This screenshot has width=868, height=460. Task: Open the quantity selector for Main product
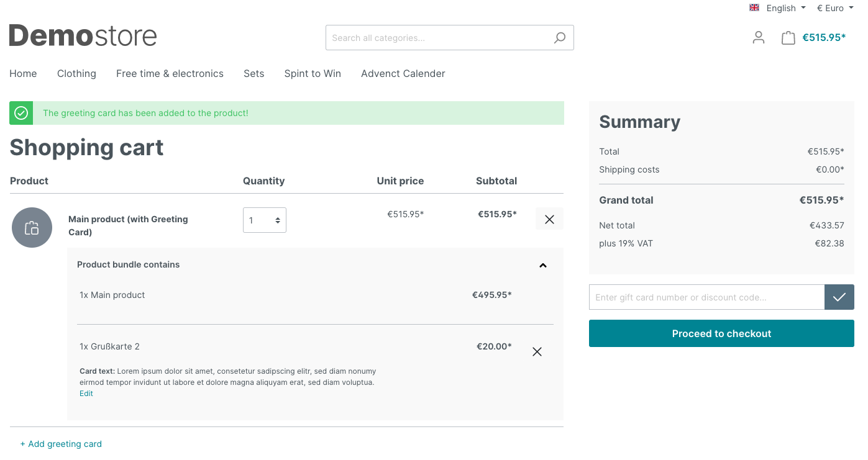[x=265, y=220]
